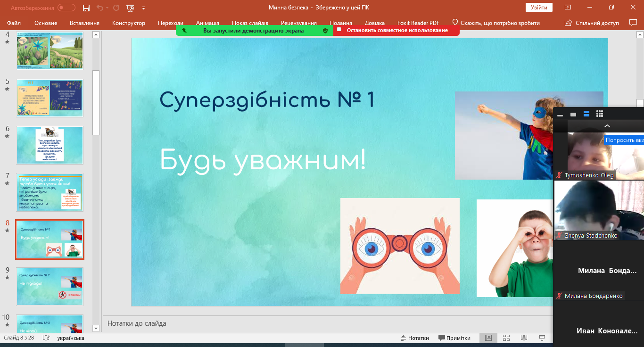Image resolution: width=644 pixels, height=347 pixels.
Task: Switch to Normal view icon
Action: (488, 338)
